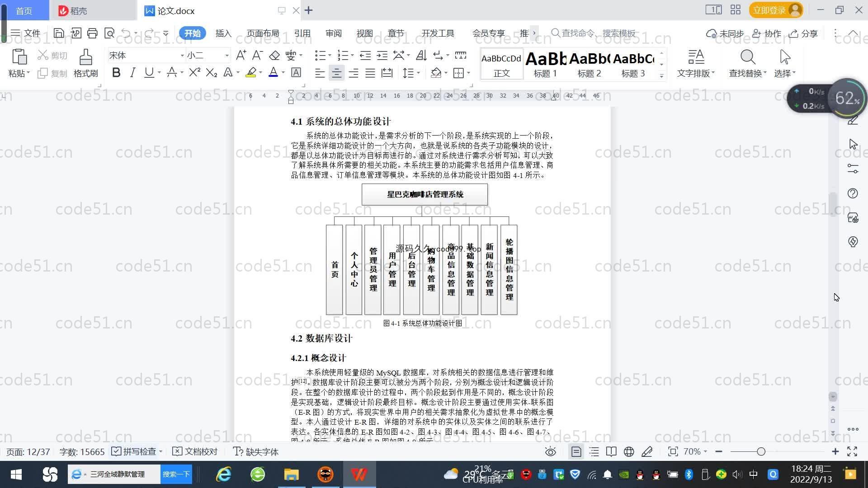
Task: Expand line spacing dropdown
Action: coord(419,73)
